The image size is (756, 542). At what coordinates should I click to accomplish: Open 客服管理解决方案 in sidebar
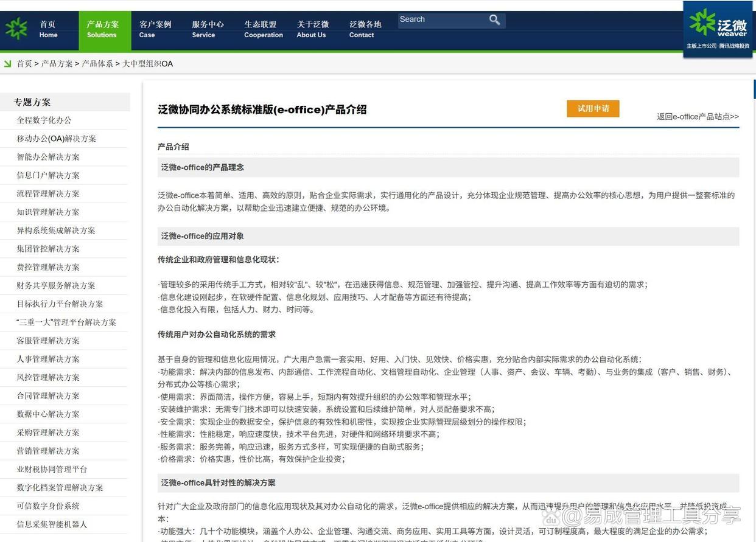pos(48,340)
